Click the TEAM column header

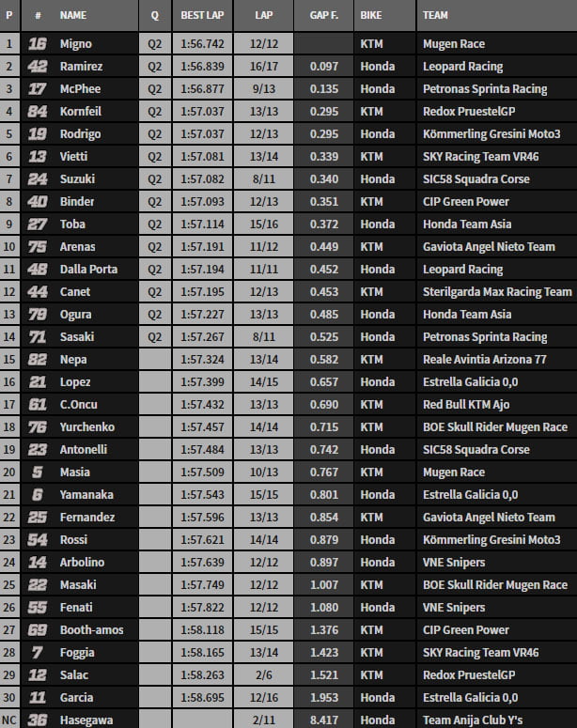coord(435,16)
